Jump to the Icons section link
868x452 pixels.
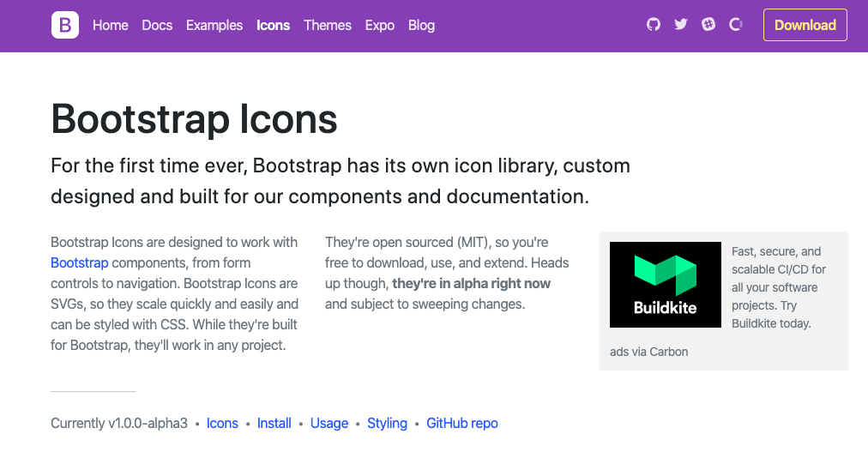(222, 423)
